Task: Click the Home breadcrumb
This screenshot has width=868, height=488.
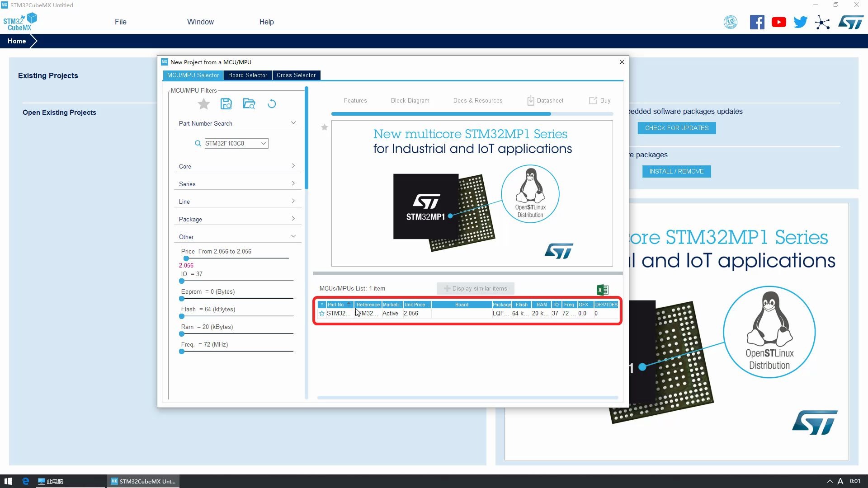Action: tap(17, 41)
